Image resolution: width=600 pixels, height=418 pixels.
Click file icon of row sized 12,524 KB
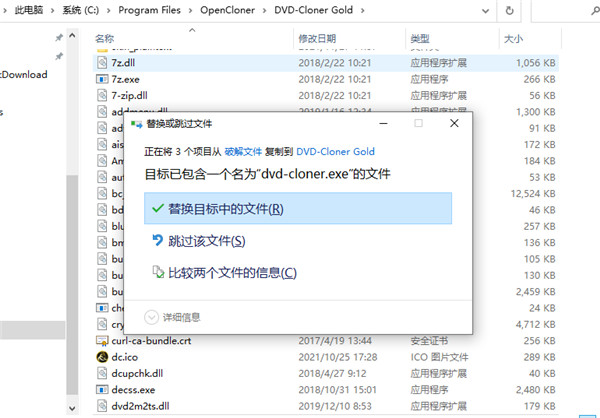coord(102,193)
